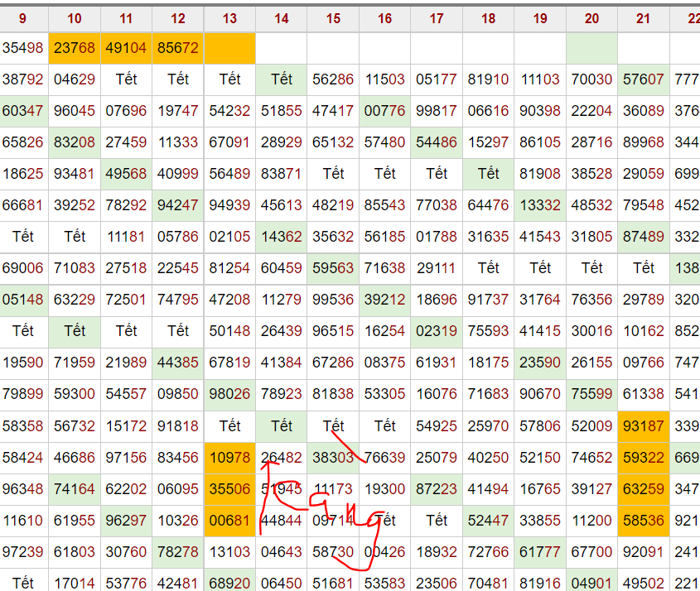Select orange highlighted cell 93187

(643, 425)
